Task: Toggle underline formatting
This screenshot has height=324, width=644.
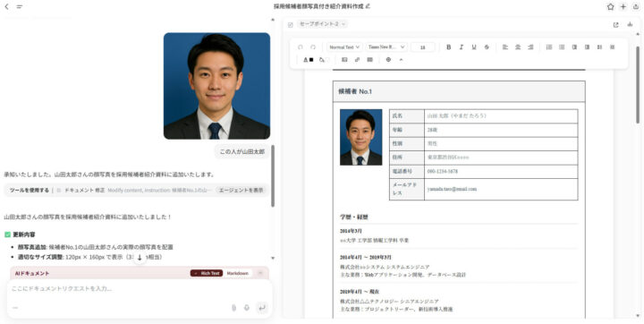Action: point(474,47)
